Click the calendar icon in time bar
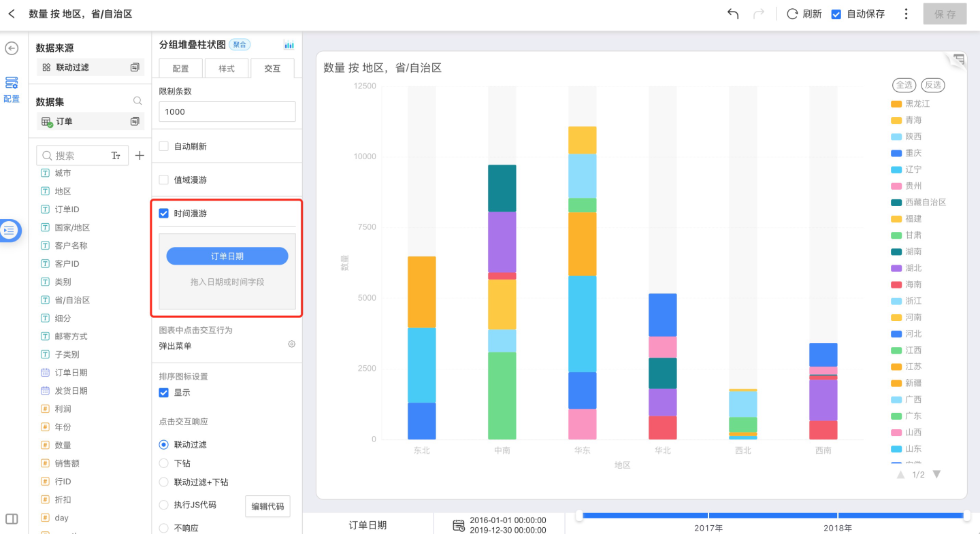Screen dimensions: 980x534 [459, 525]
